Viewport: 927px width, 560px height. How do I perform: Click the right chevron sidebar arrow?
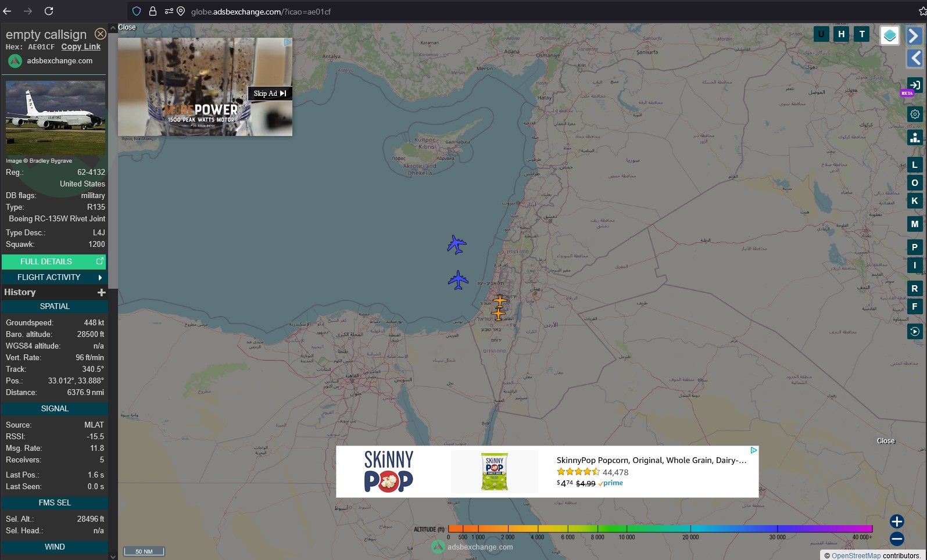914,35
